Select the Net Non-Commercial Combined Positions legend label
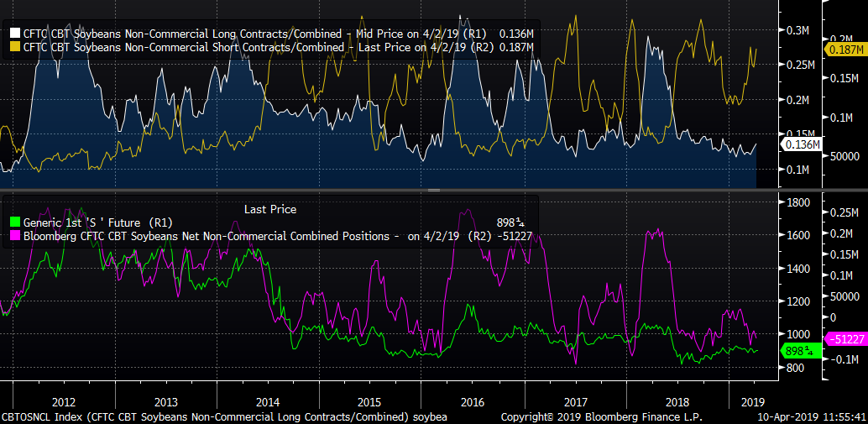The image size is (868, 424). [x=206, y=237]
